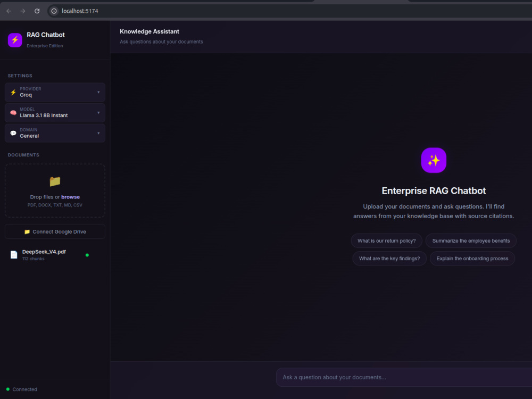
Task: Click the 'Enterprise RAG Chatbot' heading
Action: coord(434,190)
